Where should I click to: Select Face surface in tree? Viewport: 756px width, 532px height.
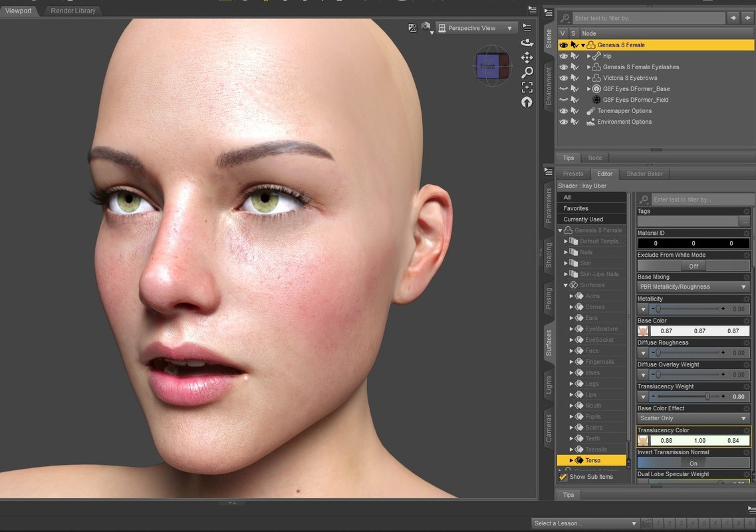tap(592, 350)
